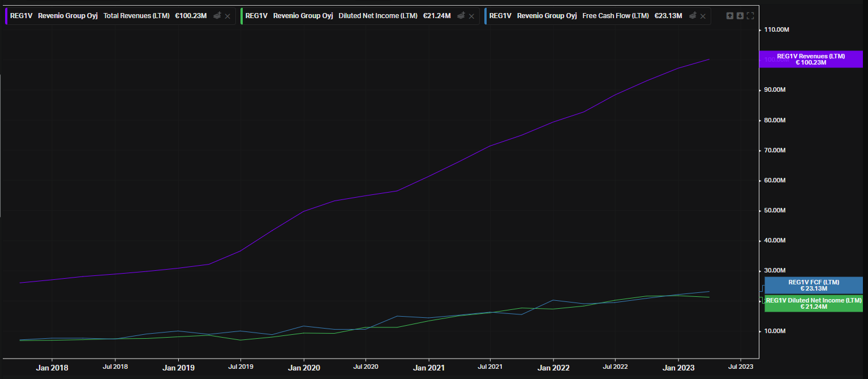Click the Jul 2020 axis label

[366, 367]
